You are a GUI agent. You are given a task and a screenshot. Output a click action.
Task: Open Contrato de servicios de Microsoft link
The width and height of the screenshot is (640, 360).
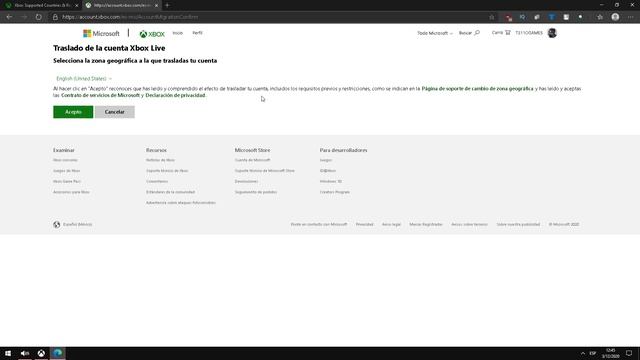100,95
